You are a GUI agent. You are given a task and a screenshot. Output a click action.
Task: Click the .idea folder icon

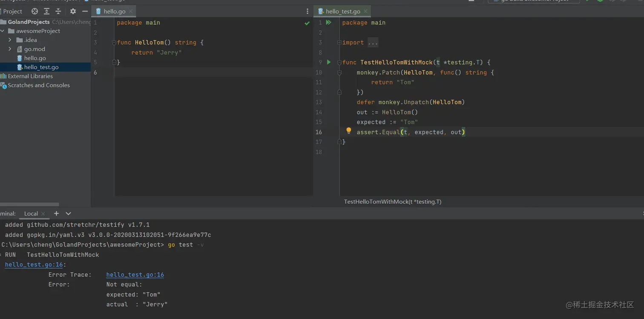20,40
